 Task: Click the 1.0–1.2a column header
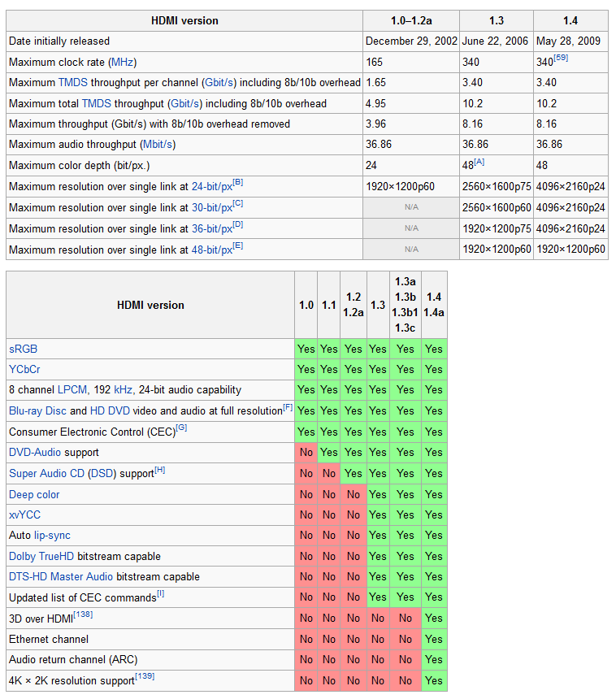(411, 21)
